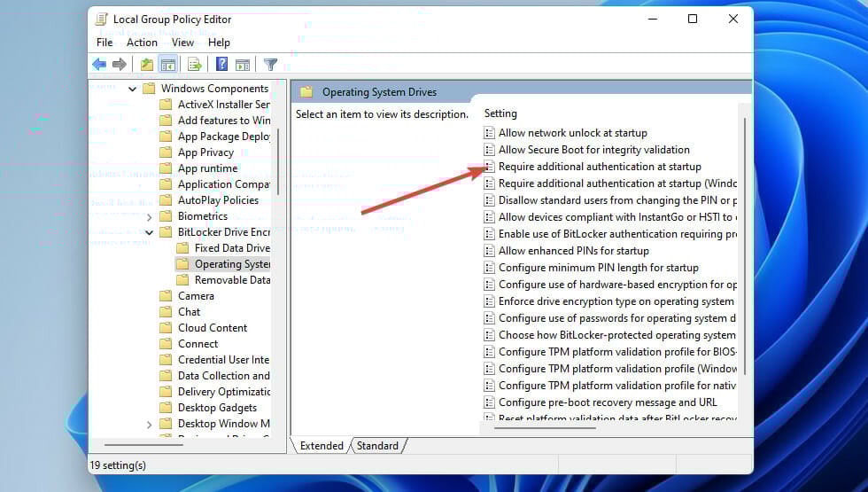Viewport: 868px width, 492px height.
Task: Click the icon beside Configure minimum PIN length
Action: [489, 268]
